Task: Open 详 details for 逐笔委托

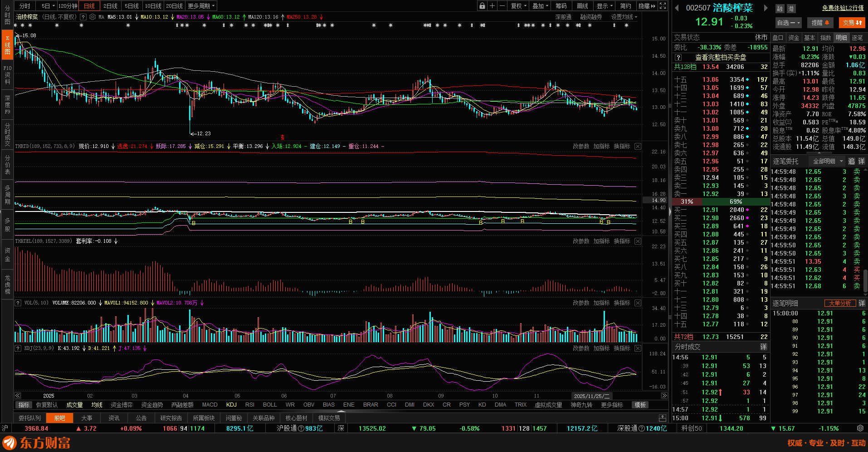Action: click(861, 161)
